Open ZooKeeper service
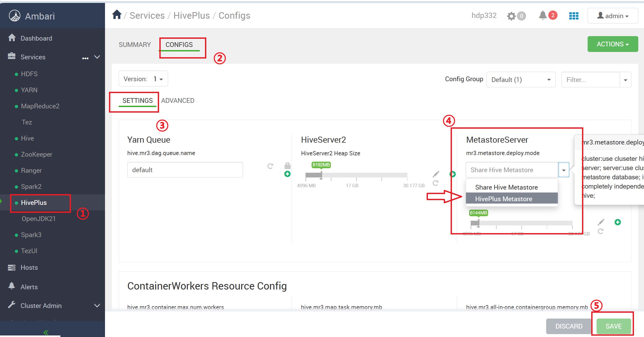 click(37, 154)
